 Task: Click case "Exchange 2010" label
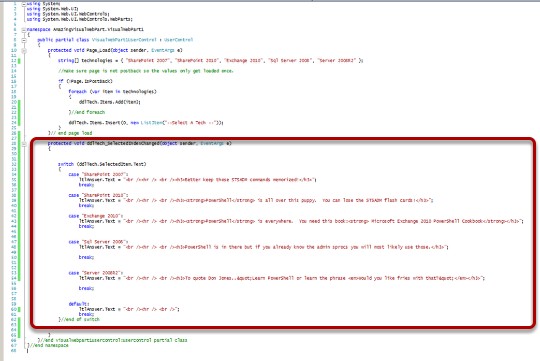[x=95, y=216]
